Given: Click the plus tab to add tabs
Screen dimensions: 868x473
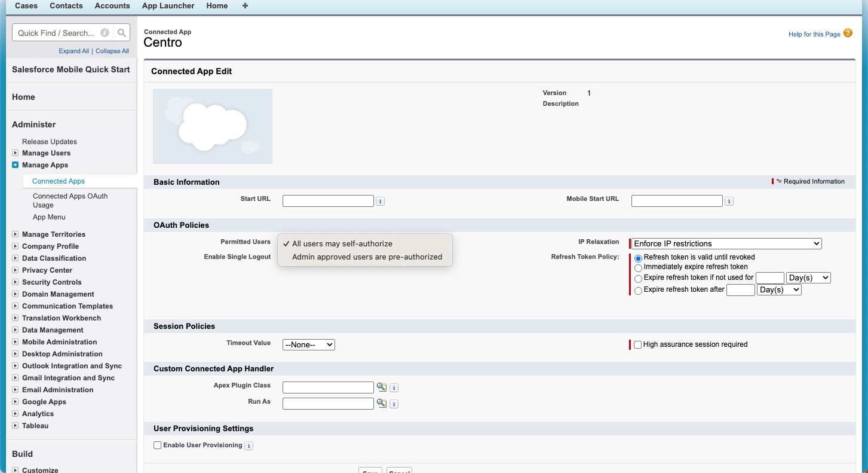Looking at the screenshot, I should [245, 6].
